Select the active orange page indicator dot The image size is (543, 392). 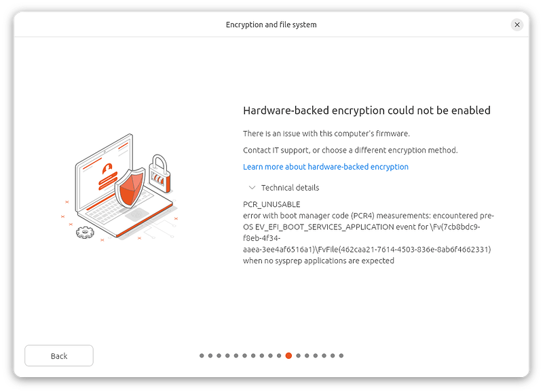tap(288, 355)
